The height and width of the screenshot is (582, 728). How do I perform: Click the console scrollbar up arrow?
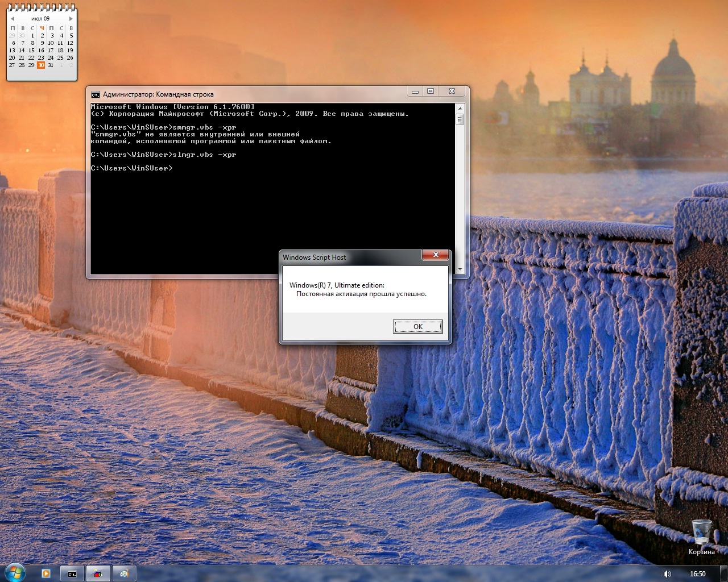pos(460,107)
